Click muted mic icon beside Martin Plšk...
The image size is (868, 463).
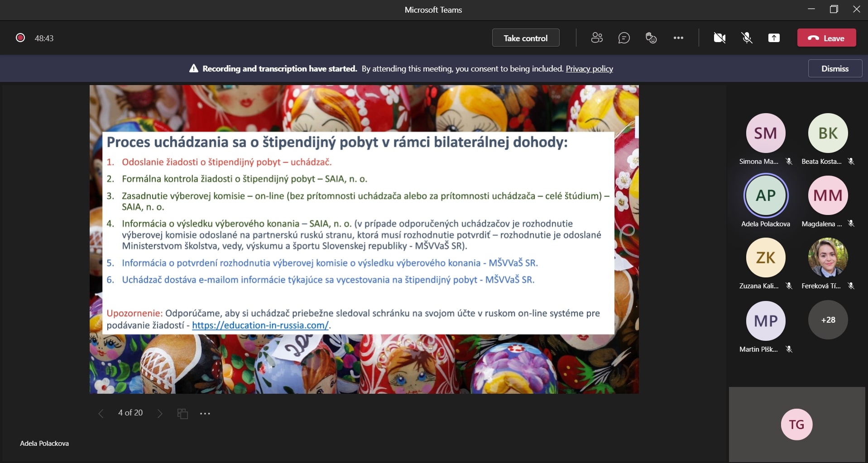(x=789, y=349)
